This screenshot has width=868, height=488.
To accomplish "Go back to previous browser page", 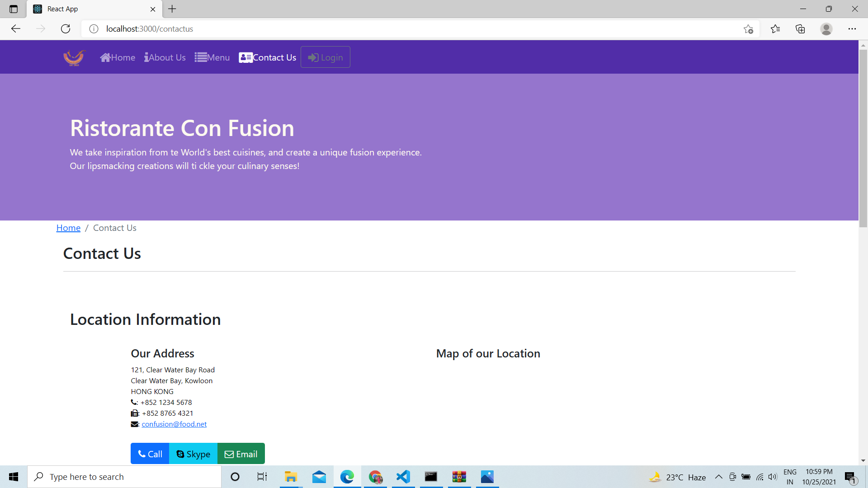I will click(16, 29).
